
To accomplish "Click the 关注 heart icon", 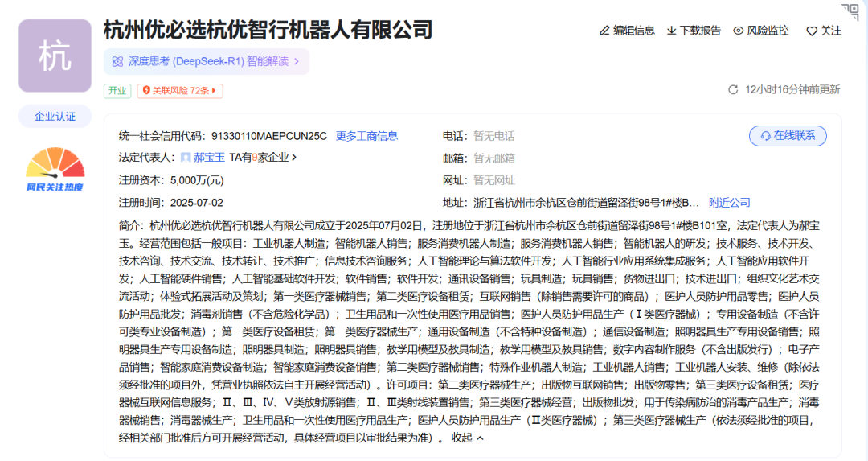I will pyautogui.click(x=811, y=31).
